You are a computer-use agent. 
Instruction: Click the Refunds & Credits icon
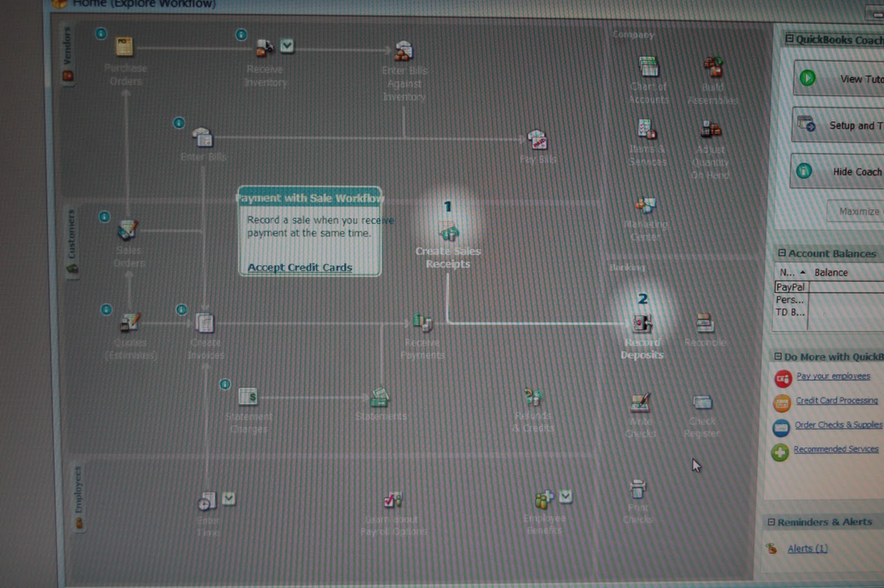tap(533, 397)
